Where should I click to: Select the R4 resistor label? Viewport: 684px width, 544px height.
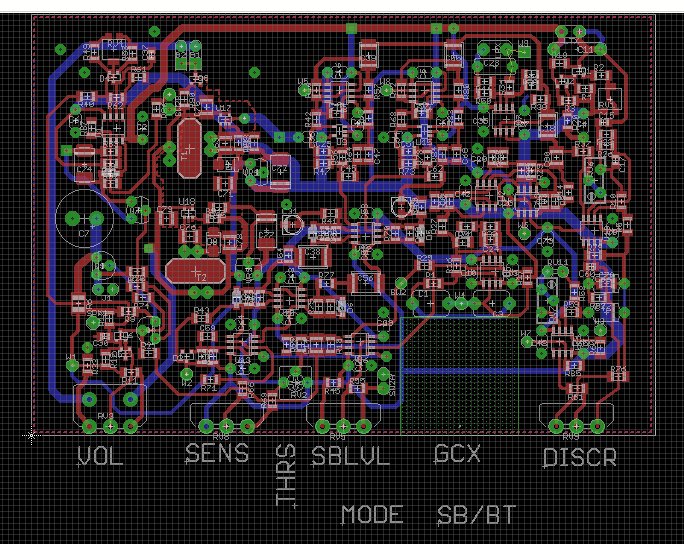pyautogui.click(x=585, y=96)
